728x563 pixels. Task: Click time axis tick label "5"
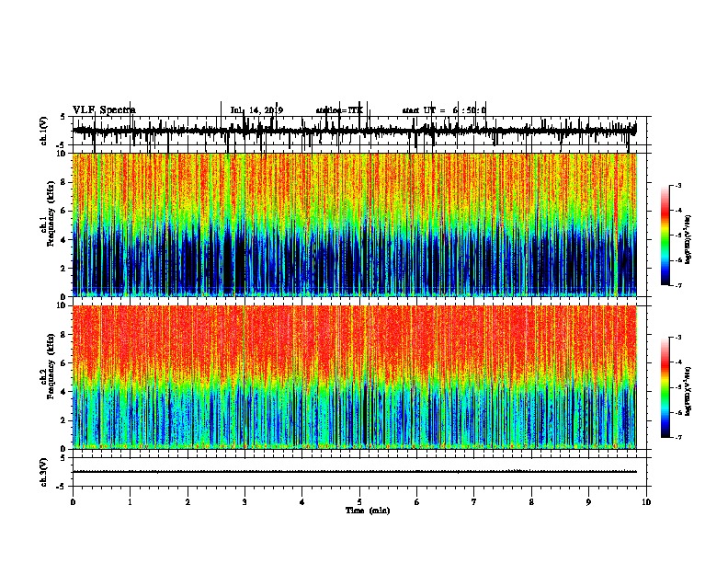(359, 502)
